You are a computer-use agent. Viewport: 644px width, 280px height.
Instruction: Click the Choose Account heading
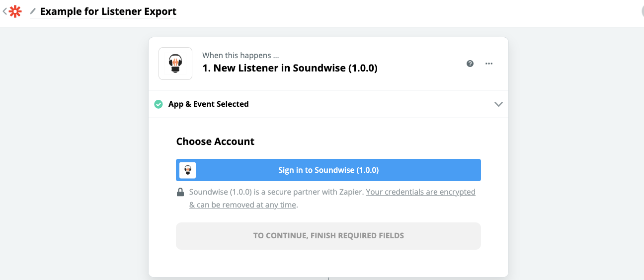215,141
